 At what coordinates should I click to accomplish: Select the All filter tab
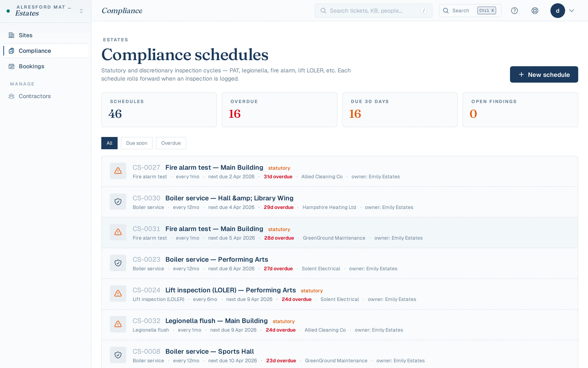[x=109, y=143]
